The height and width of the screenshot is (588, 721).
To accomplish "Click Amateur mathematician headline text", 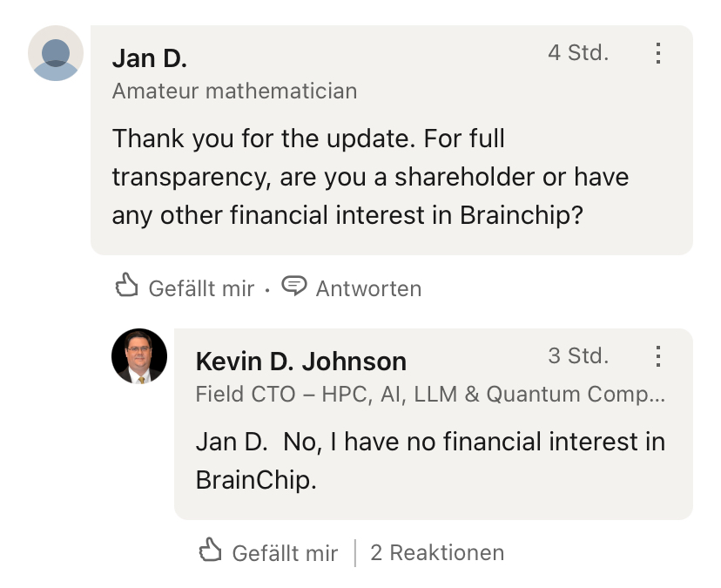I will (x=234, y=91).
